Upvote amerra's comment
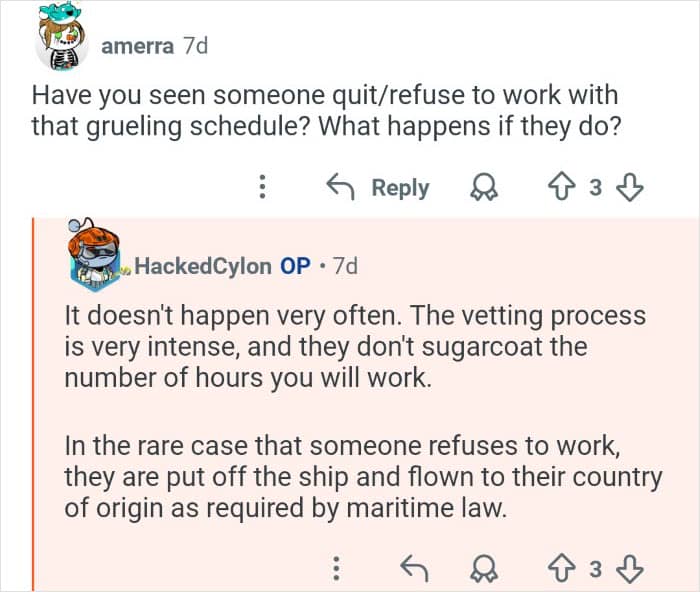 561,187
